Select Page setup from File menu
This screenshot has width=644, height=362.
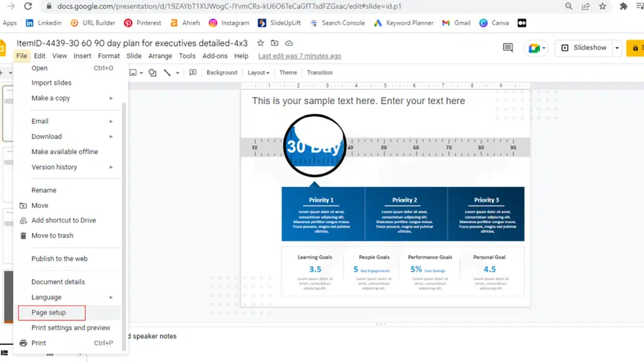49,313
